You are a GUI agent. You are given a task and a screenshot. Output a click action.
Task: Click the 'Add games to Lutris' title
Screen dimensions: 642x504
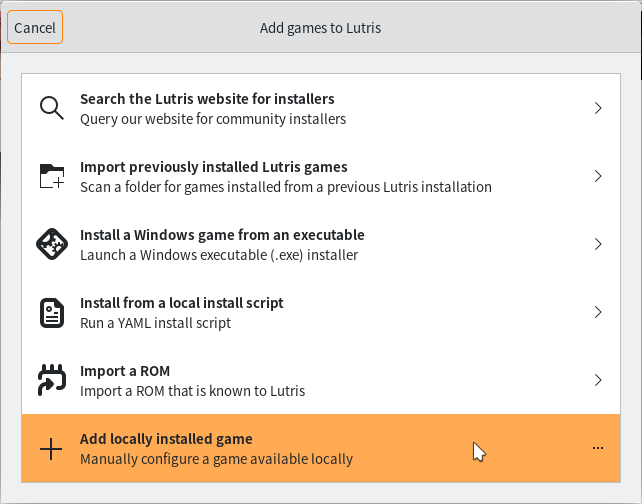point(321,28)
